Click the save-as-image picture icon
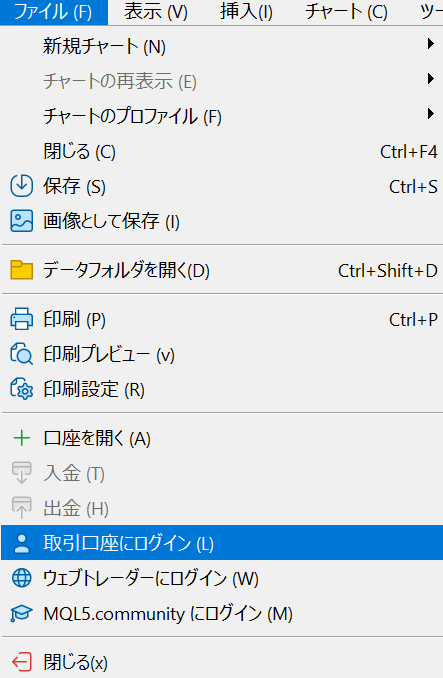 tap(21, 221)
